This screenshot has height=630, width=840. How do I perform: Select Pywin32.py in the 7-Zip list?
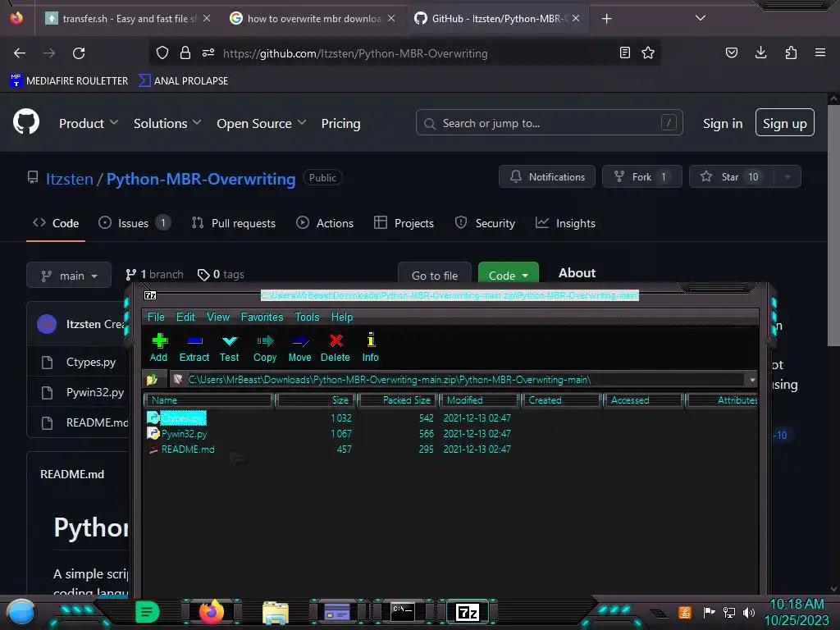click(x=184, y=433)
